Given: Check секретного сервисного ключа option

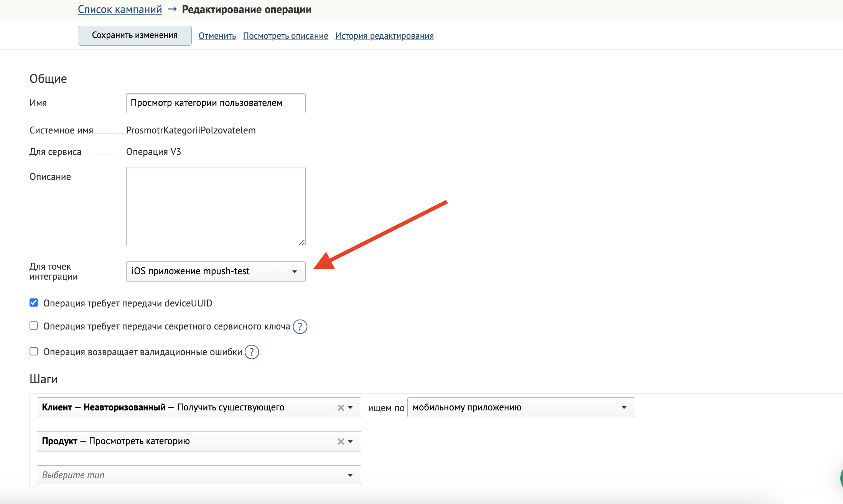Looking at the screenshot, I should tap(34, 326).
